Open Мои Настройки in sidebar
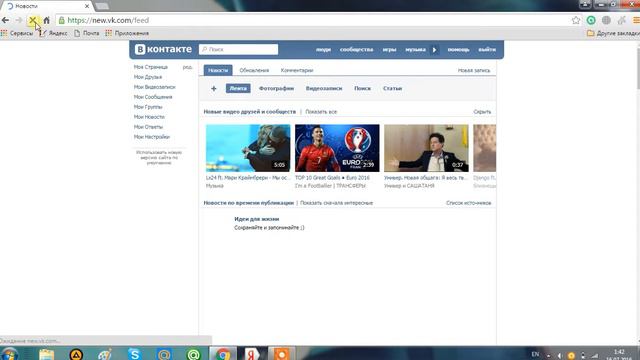 [151, 137]
